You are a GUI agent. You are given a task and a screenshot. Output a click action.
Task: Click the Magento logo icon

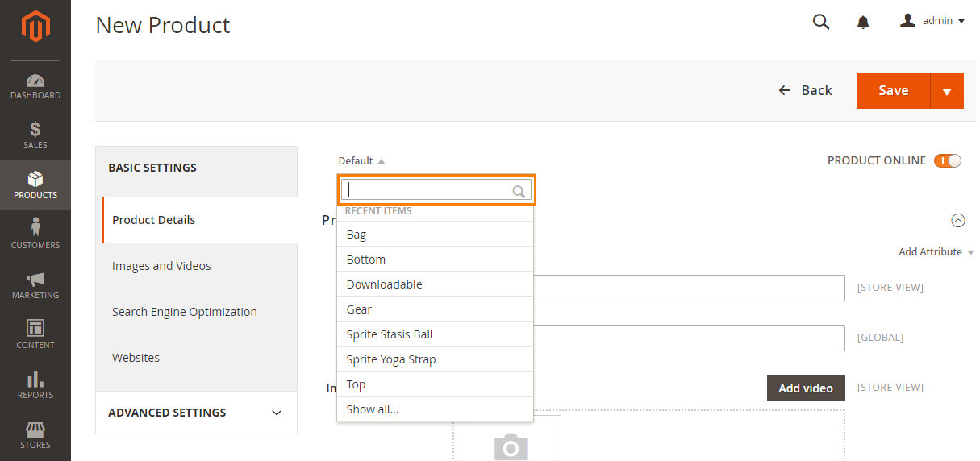[x=35, y=27]
